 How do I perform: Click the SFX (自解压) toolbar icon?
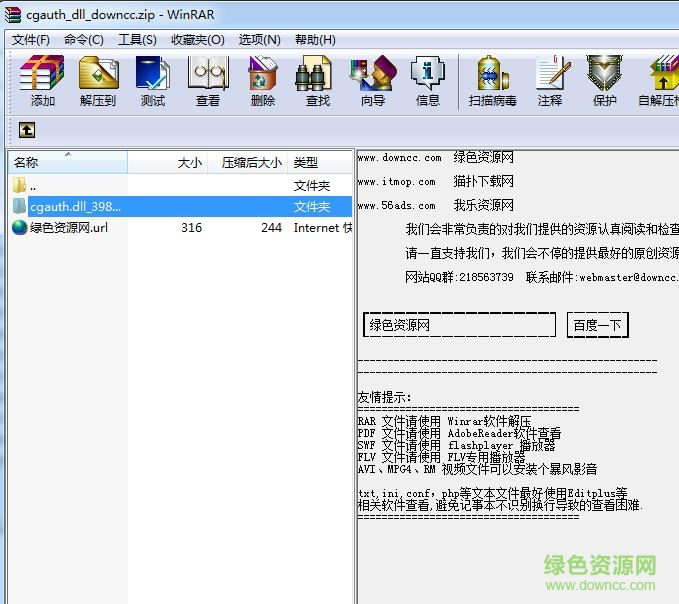(659, 81)
